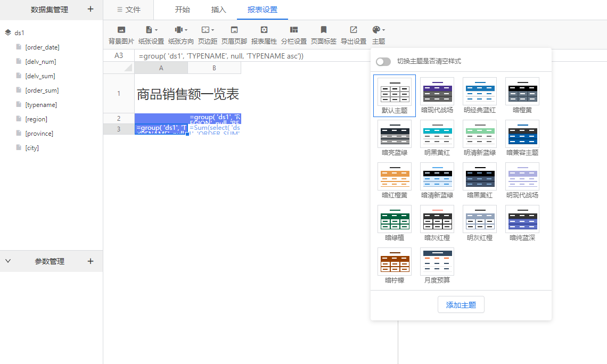Add a dataset with the 数据集管理 plus icon

(x=91, y=9)
